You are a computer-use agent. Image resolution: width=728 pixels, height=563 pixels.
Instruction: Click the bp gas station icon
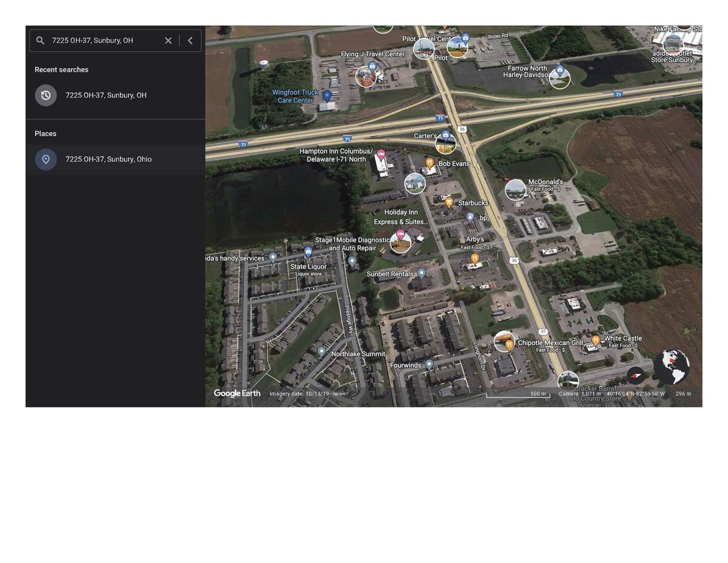[470, 217]
